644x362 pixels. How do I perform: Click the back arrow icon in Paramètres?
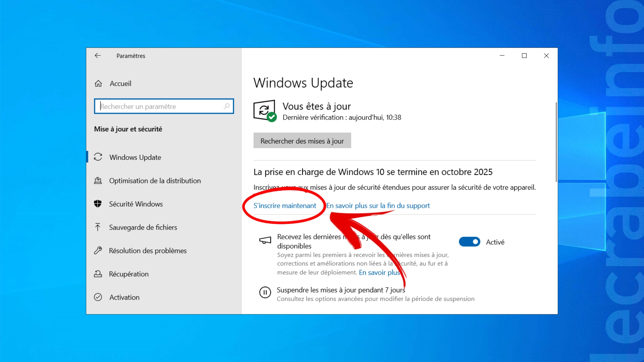pos(98,56)
